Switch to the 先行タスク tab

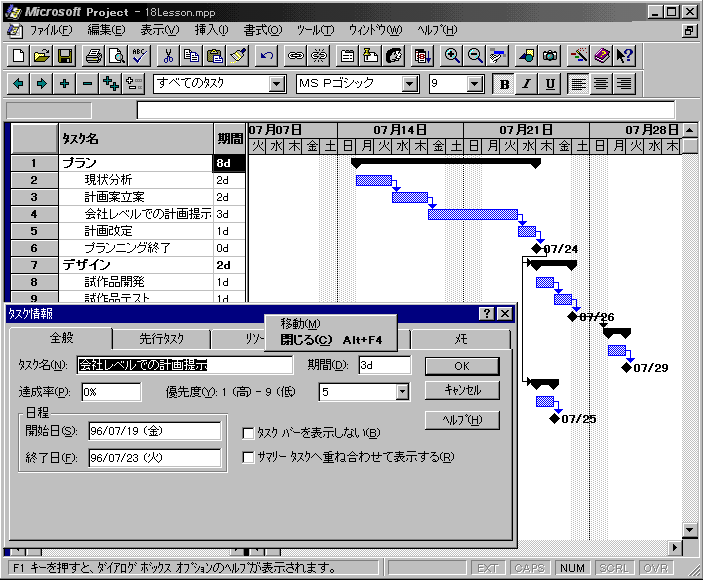tap(161, 339)
